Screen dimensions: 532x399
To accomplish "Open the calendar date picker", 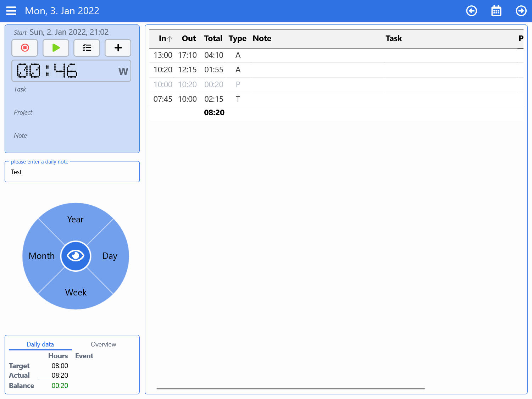I will (496, 11).
